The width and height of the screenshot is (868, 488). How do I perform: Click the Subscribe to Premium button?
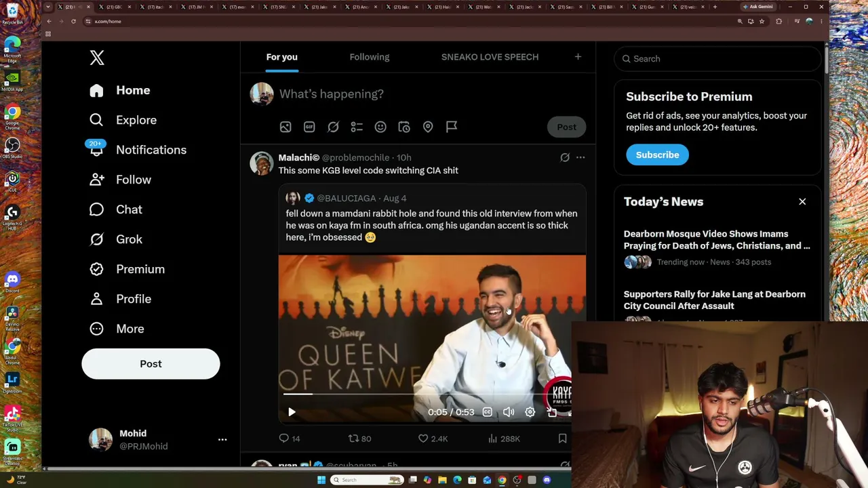(x=657, y=155)
